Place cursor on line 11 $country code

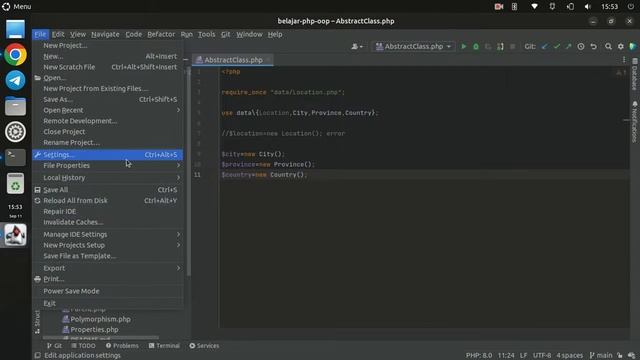(264, 175)
